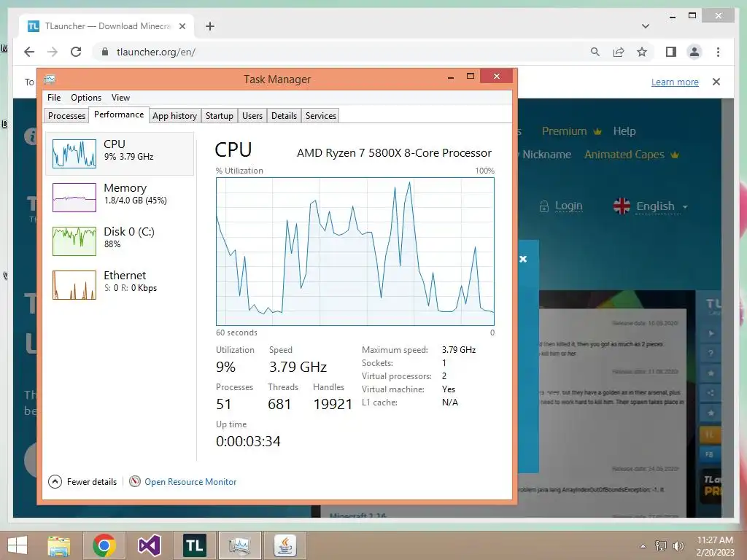Open the Chrome profile avatar
Viewport: 747px width, 560px height.
694,52
